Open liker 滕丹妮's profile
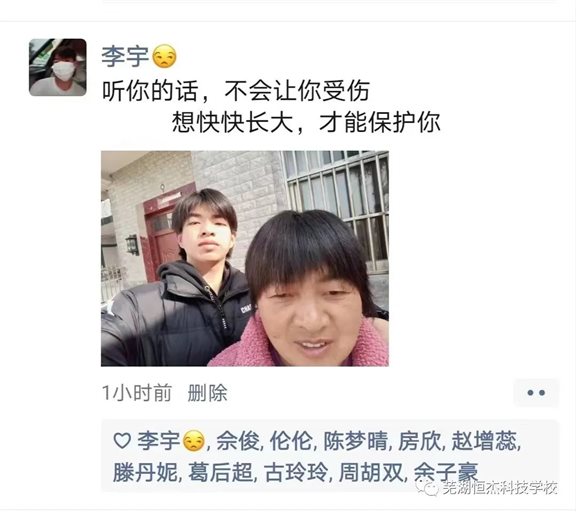This screenshot has width=576, height=513. click(x=145, y=472)
